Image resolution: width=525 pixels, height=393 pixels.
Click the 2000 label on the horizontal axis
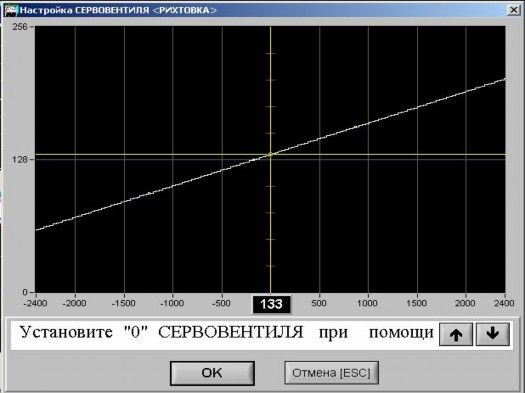(x=465, y=303)
